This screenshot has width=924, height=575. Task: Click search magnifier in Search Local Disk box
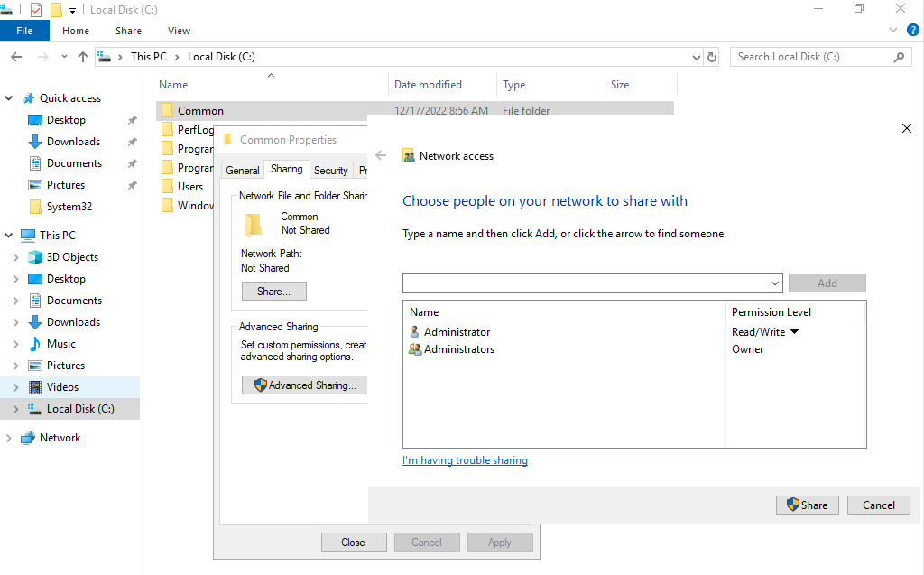[x=900, y=57]
